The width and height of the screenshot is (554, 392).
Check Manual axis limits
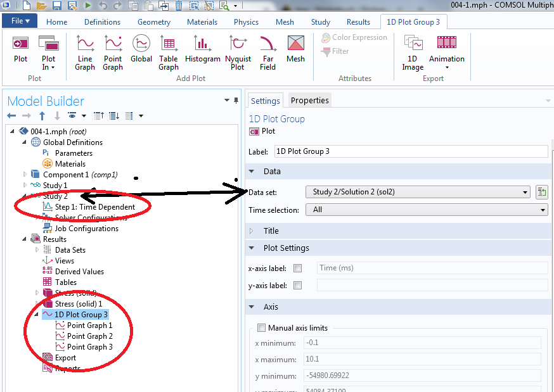pos(261,328)
